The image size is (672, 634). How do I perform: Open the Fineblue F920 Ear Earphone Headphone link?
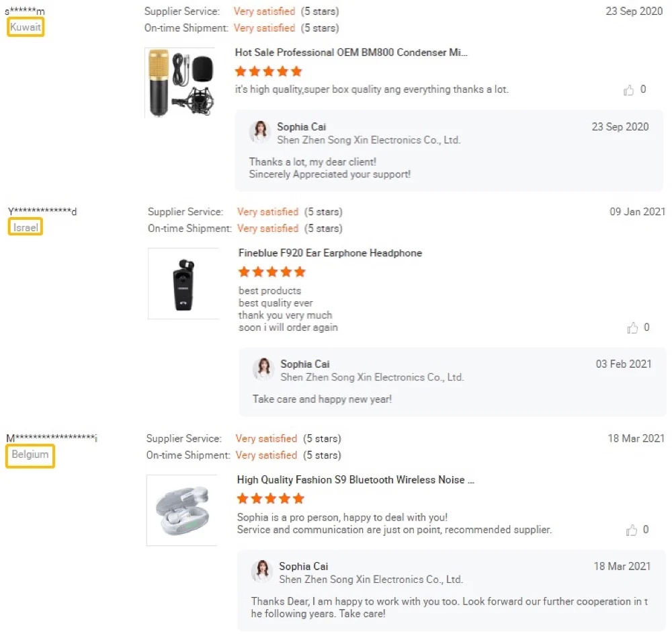330,253
